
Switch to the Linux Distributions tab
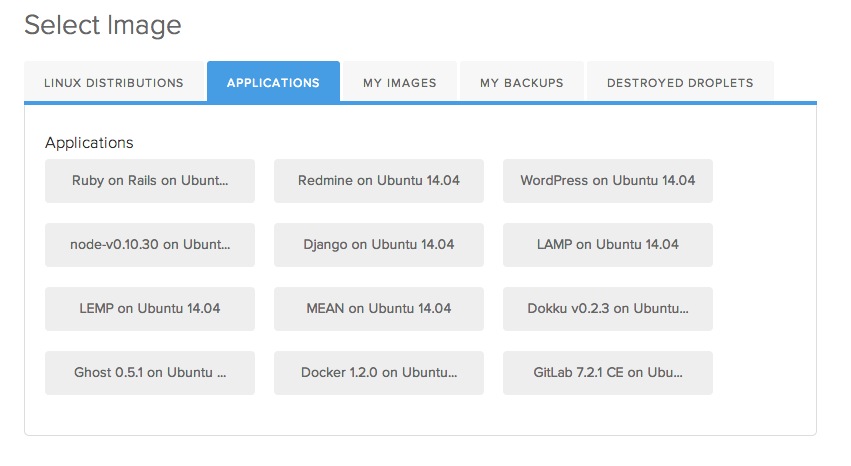click(x=114, y=82)
